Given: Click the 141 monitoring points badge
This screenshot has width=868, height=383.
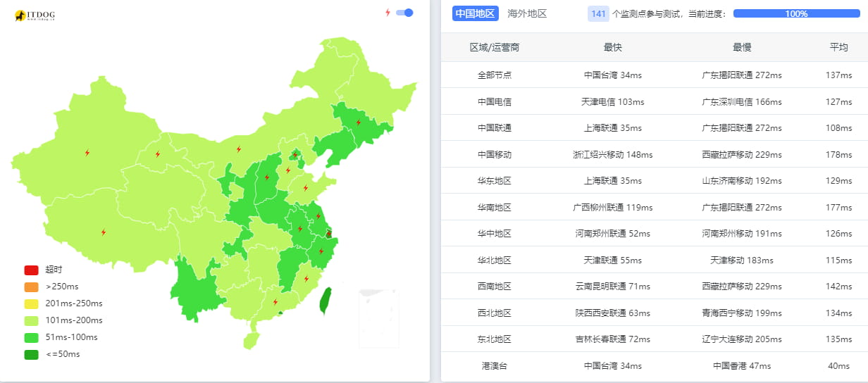Looking at the screenshot, I should [598, 13].
